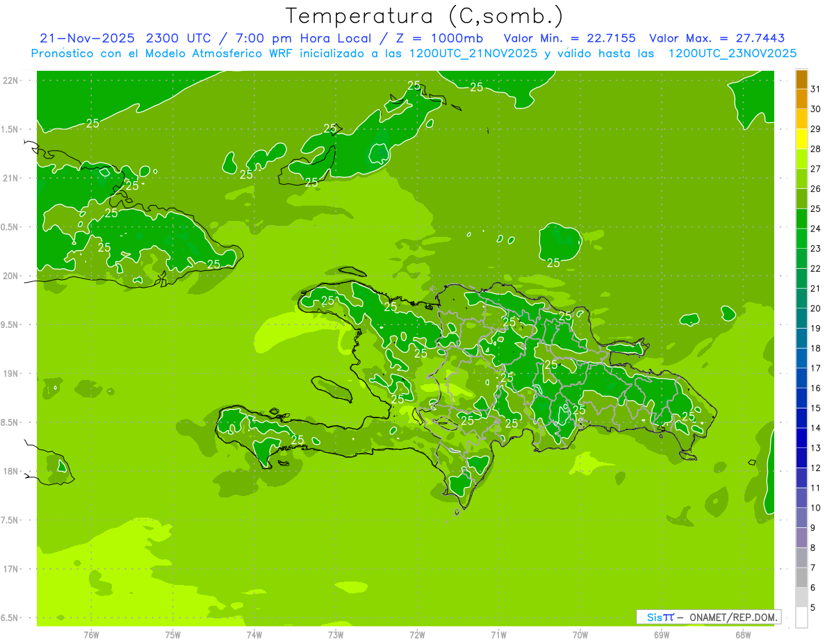
Task: Click the legend value 28
Action: (x=815, y=149)
